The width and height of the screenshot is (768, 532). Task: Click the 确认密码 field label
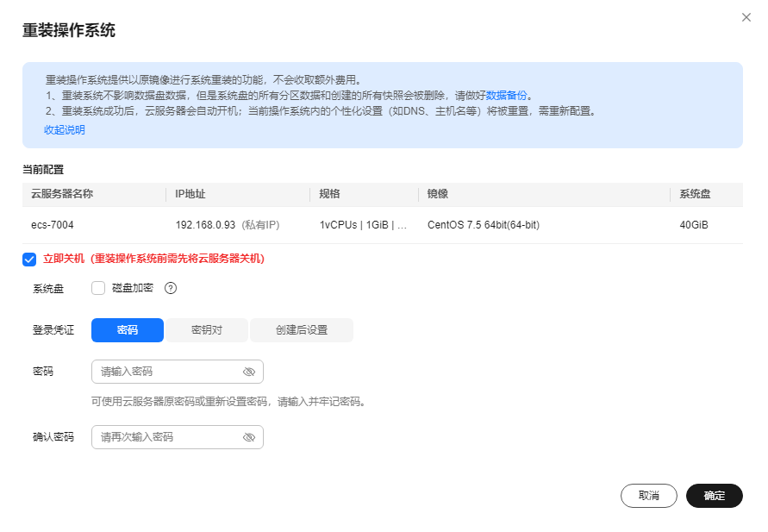click(x=53, y=437)
